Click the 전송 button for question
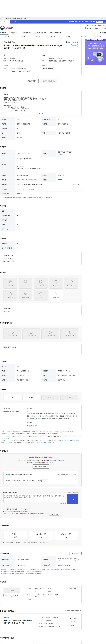106x644 pixels. tap(73, 499)
